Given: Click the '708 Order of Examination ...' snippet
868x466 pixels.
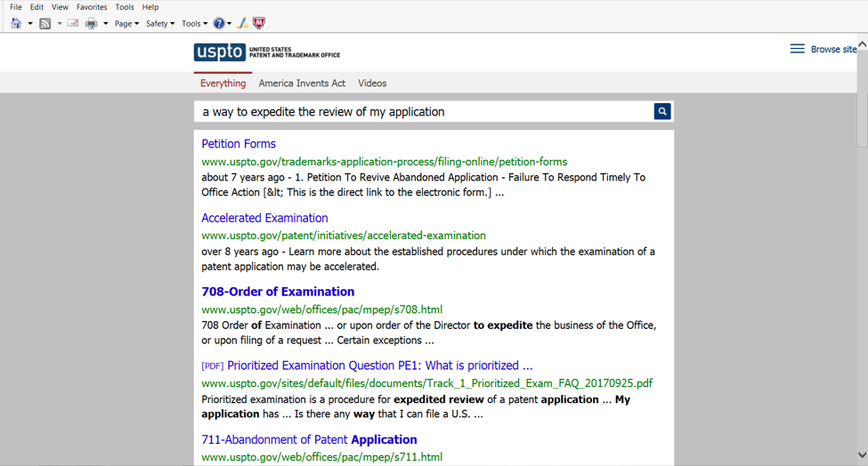Looking at the screenshot, I should tap(428, 333).
